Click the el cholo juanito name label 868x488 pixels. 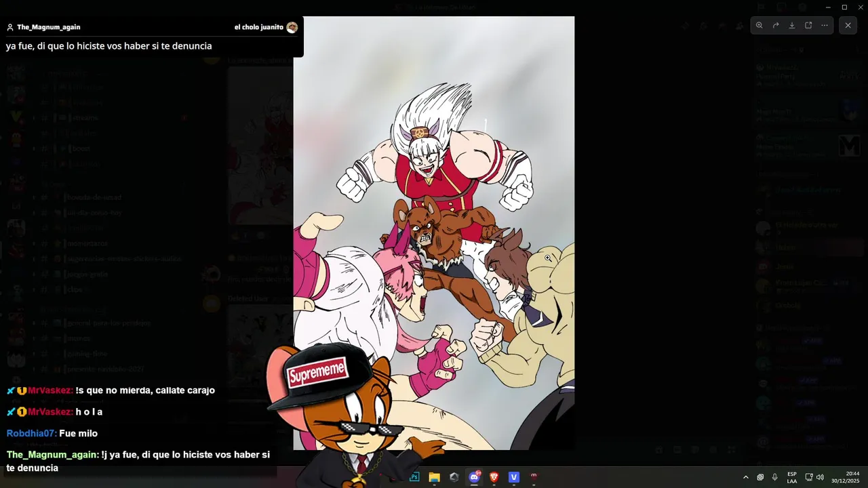[x=259, y=27]
